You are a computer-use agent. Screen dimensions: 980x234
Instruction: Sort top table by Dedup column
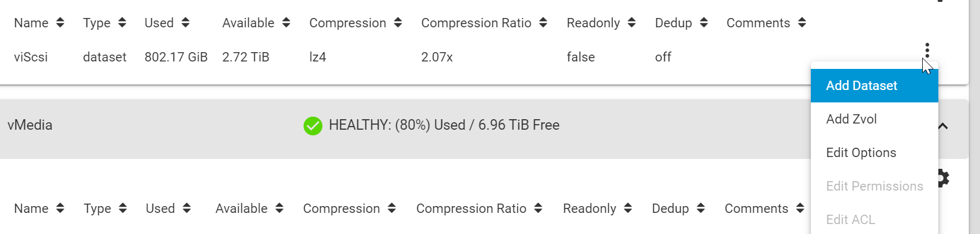681,23
